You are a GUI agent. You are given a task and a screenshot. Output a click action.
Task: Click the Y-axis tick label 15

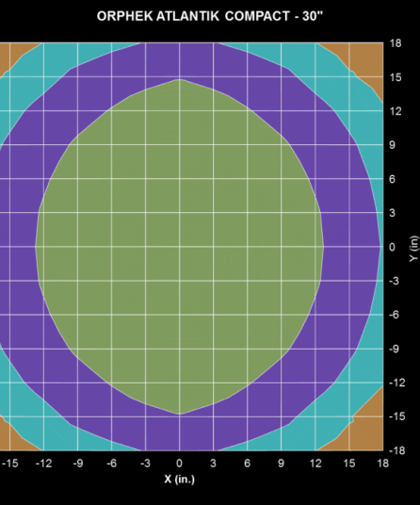click(396, 77)
